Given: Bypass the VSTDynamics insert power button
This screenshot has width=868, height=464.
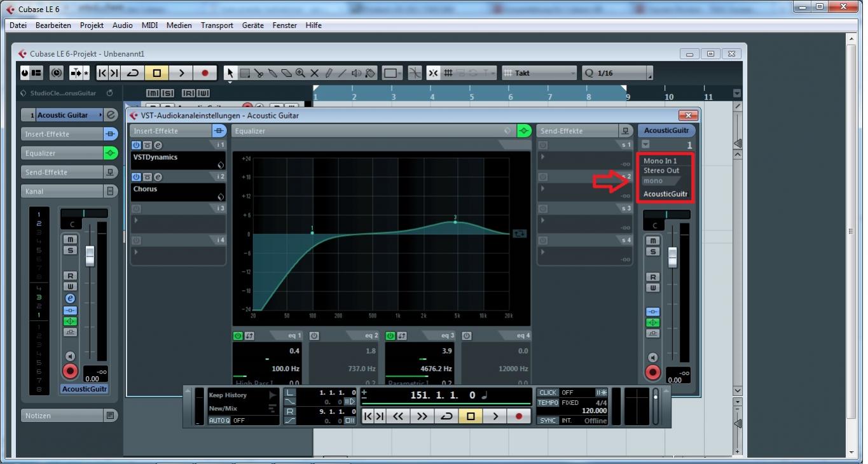Looking at the screenshot, I should click(137, 145).
